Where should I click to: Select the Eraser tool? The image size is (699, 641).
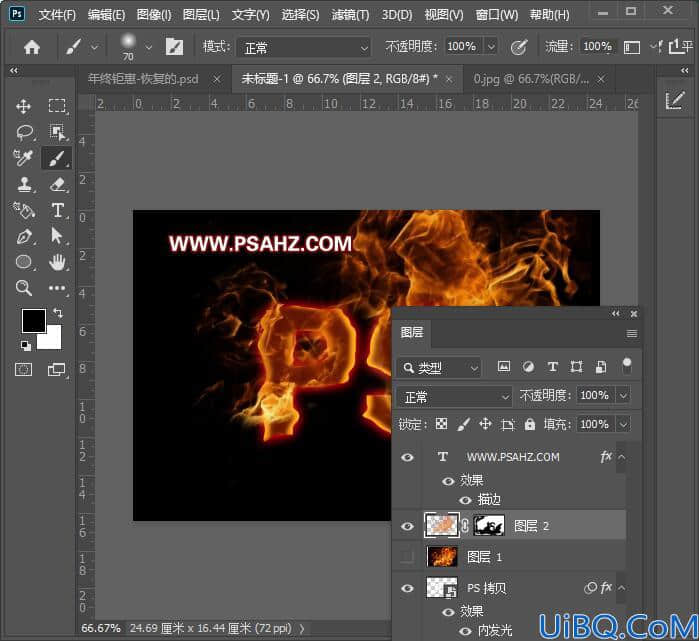(x=58, y=184)
